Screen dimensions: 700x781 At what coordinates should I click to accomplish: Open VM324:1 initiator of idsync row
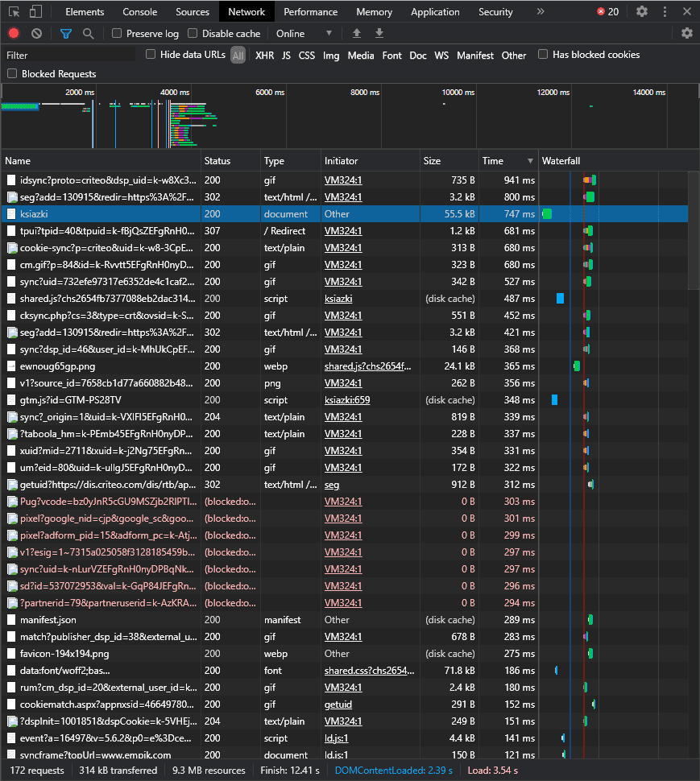coord(343,180)
